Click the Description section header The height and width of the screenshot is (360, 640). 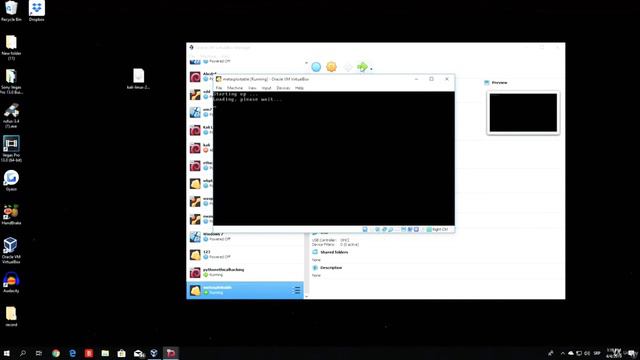[x=331, y=268]
